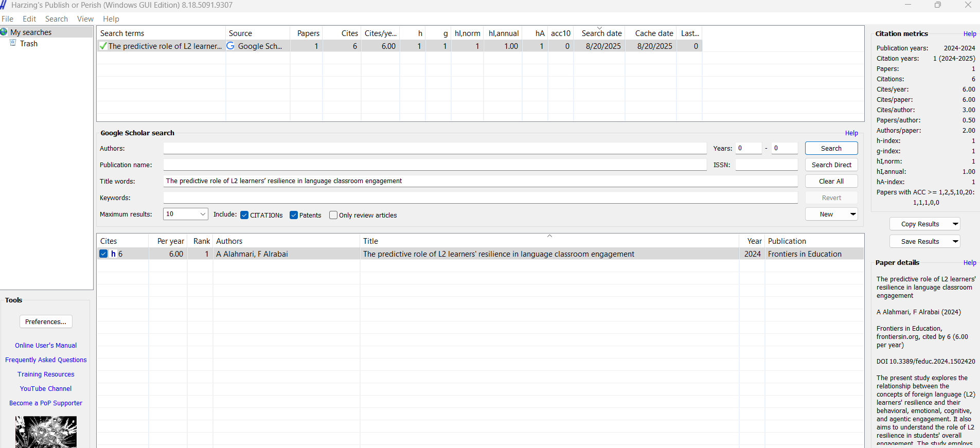
Task: Sort searches by Search date column
Action: click(599, 33)
